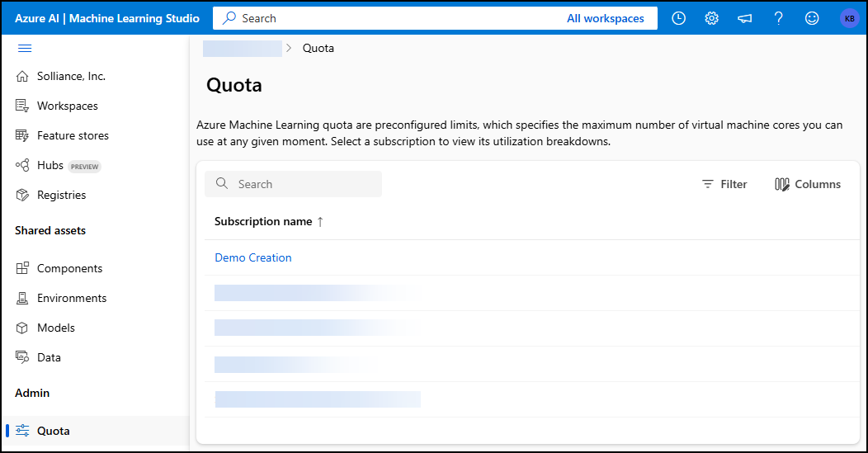Navigate to Feature stores
868x453 pixels.
[73, 135]
